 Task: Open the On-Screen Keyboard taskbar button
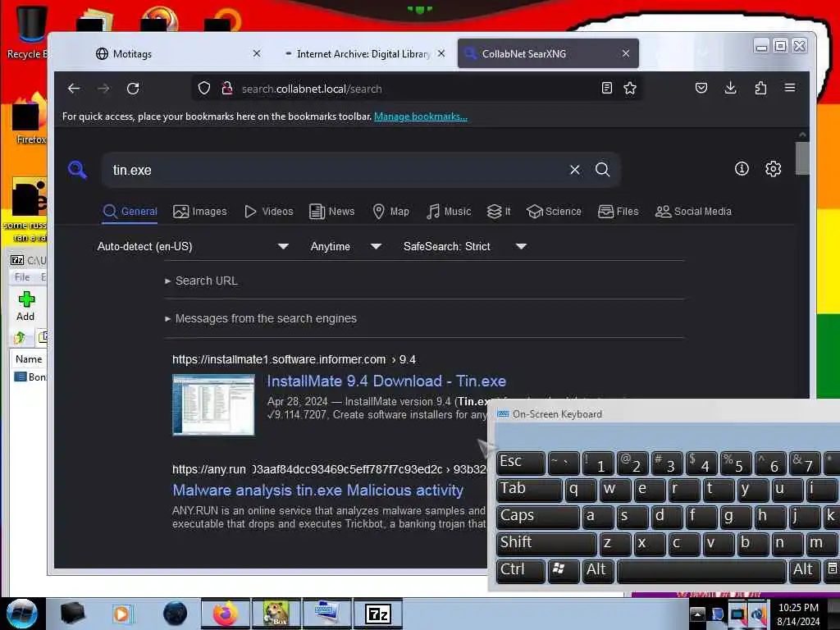pyautogui.click(x=326, y=614)
